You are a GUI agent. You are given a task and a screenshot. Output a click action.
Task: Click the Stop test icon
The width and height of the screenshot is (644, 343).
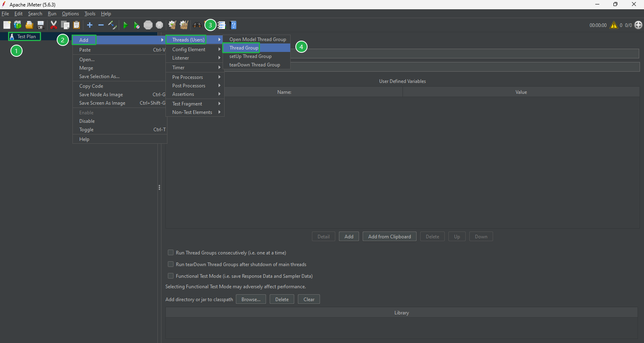pos(148,25)
